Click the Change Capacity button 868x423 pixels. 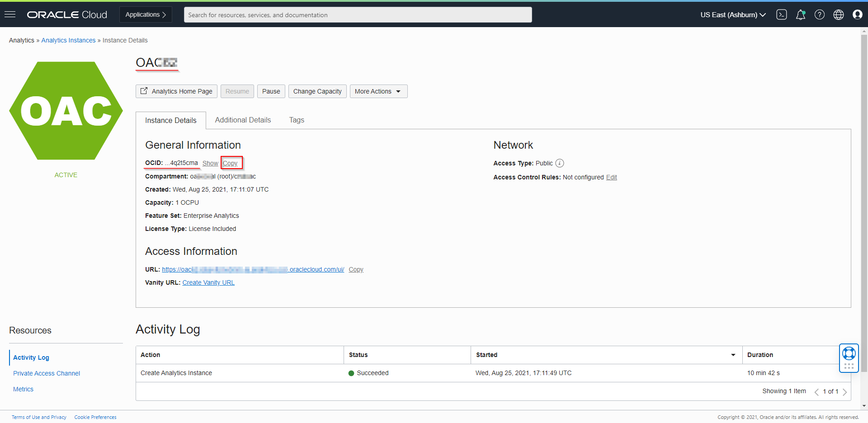[317, 91]
